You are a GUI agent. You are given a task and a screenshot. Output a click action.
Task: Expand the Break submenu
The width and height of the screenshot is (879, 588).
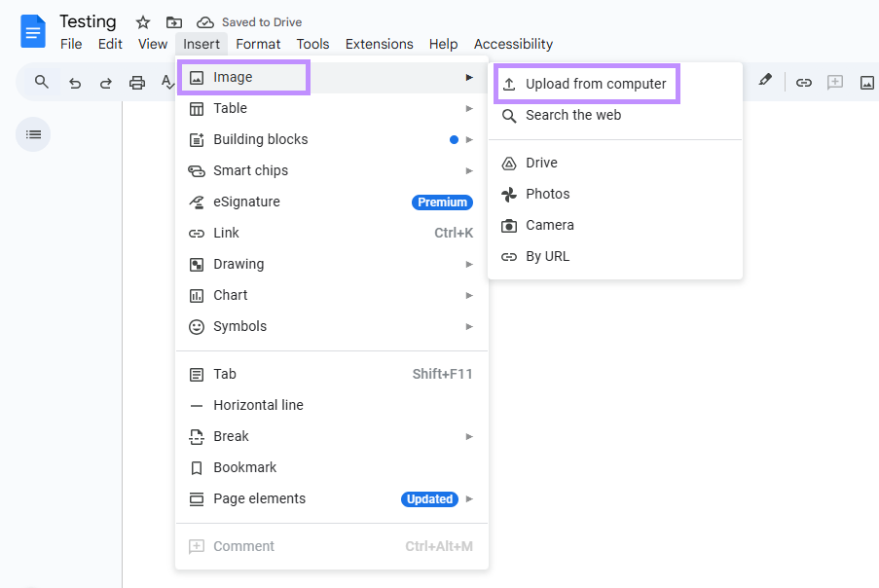tap(229, 436)
